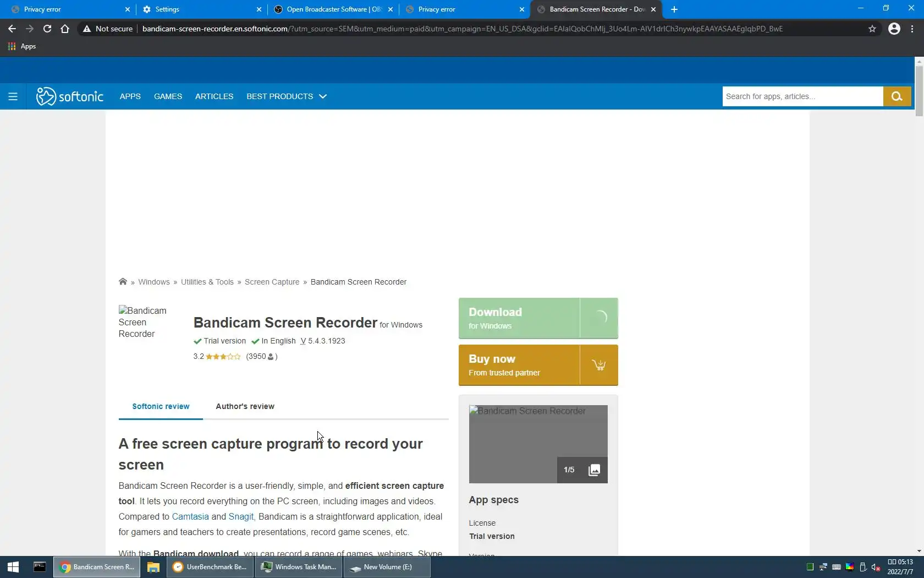Open the Snagit link
Image resolution: width=924 pixels, height=578 pixels.
point(241,516)
